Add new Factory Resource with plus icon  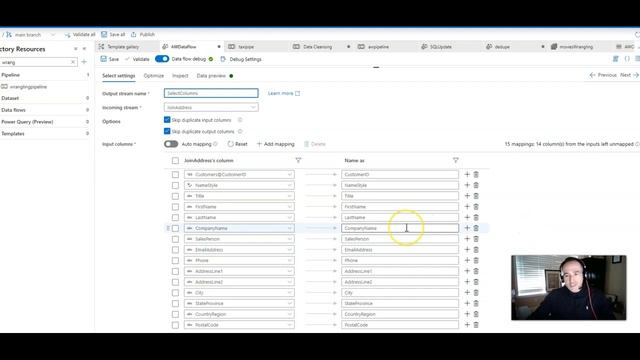(84, 62)
